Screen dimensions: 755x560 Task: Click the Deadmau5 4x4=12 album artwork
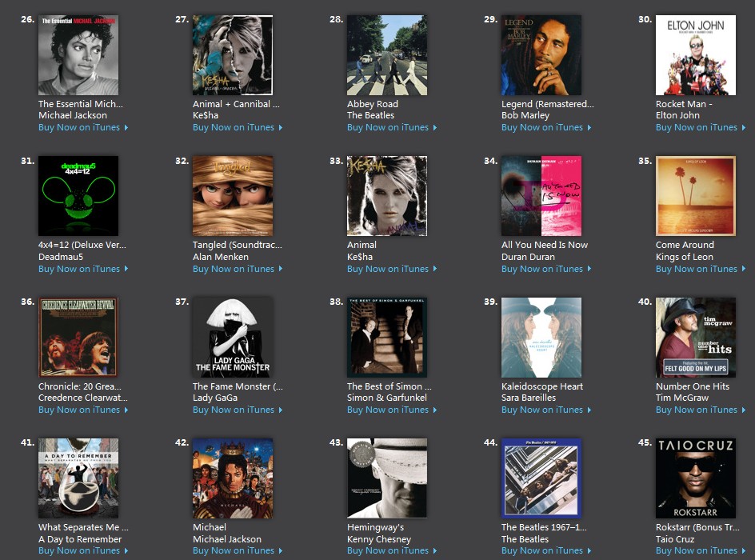coord(78,196)
